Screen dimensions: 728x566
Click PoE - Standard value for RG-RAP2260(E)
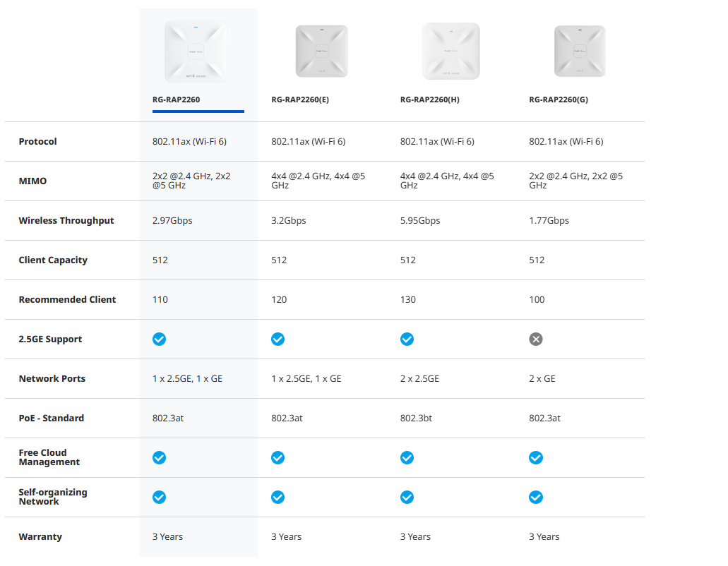287,418
